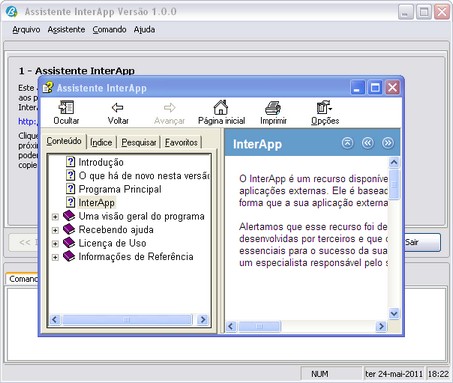Open the Arquivo menu
453x383 pixels.
[x=26, y=30]
